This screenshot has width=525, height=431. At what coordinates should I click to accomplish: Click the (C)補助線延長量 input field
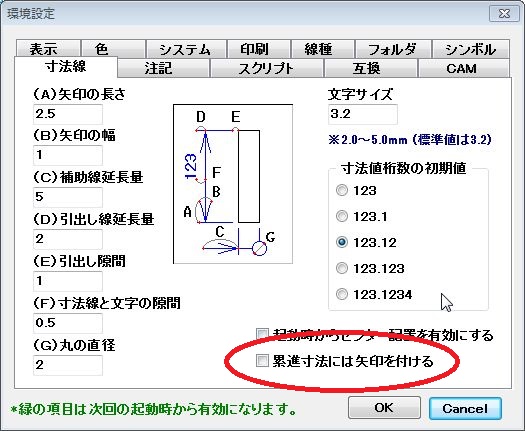coord(68,197)
